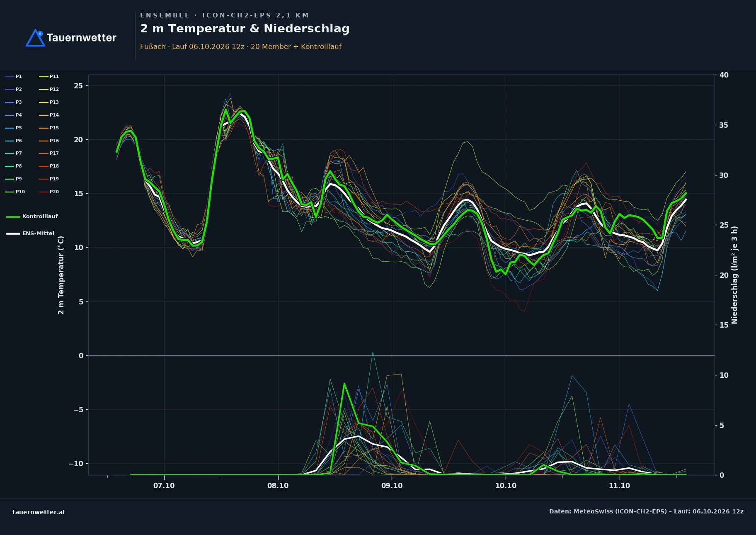
Task: Click the chart title 2 m Temperatur & Niederschlag
Action: click(245, 29)
